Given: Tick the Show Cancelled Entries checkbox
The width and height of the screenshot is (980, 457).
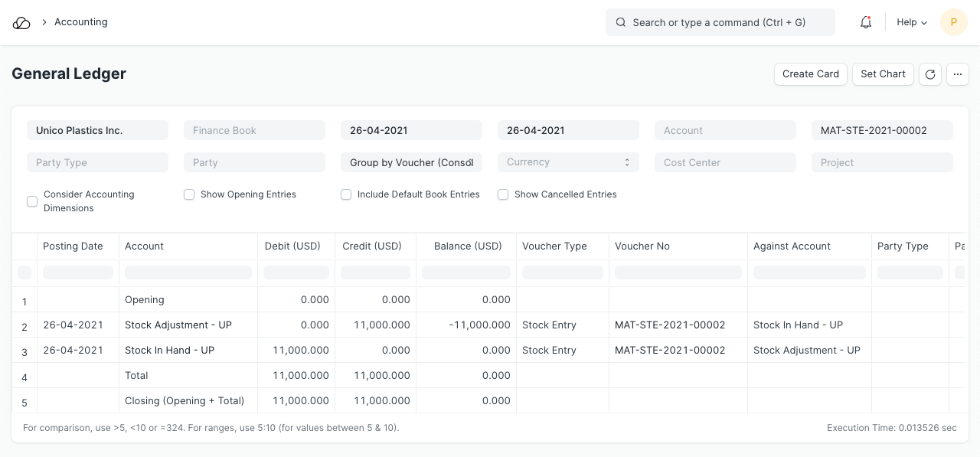Looking at the screenshot, I should (x=503, y=194).
